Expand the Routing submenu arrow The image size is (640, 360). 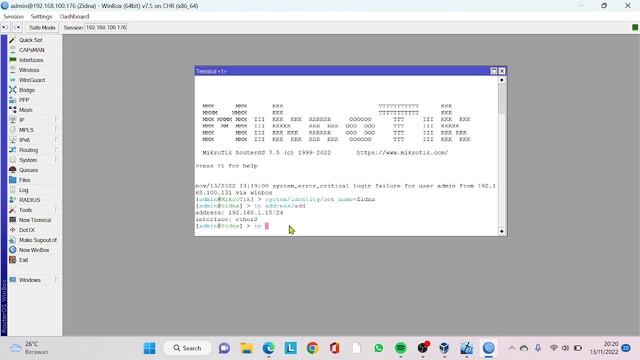[56, 149]
